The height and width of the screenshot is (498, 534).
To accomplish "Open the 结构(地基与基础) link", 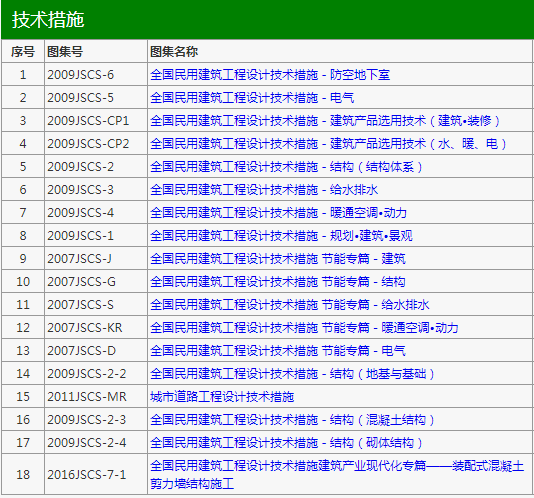I will (x=292, y=374).
